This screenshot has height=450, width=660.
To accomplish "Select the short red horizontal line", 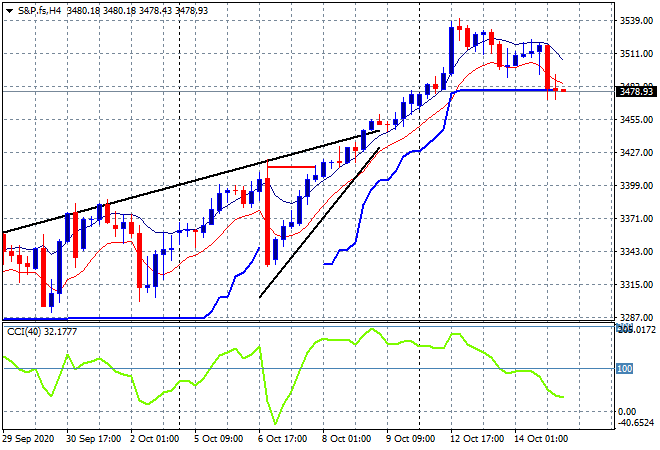I will click(291, 167).
